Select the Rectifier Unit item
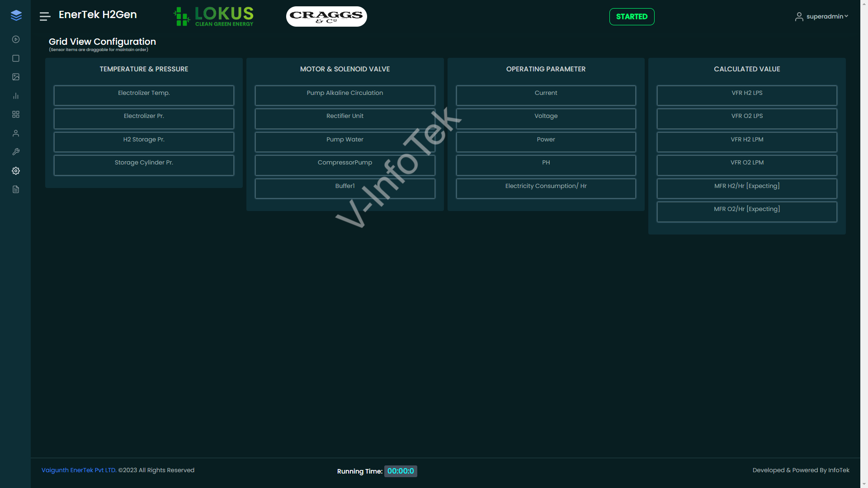Screen dimensions: 868x488 [345, 119]
